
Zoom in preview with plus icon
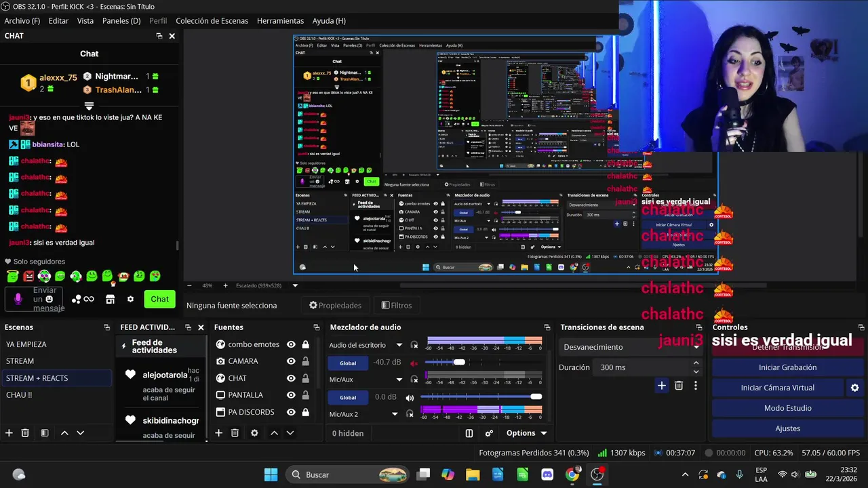point(226,285)
